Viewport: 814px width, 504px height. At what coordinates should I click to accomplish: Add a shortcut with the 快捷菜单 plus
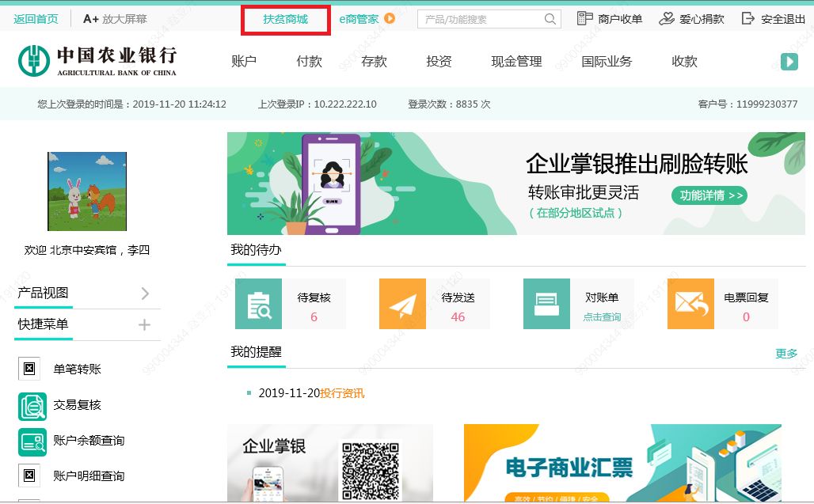coord(144,325)
